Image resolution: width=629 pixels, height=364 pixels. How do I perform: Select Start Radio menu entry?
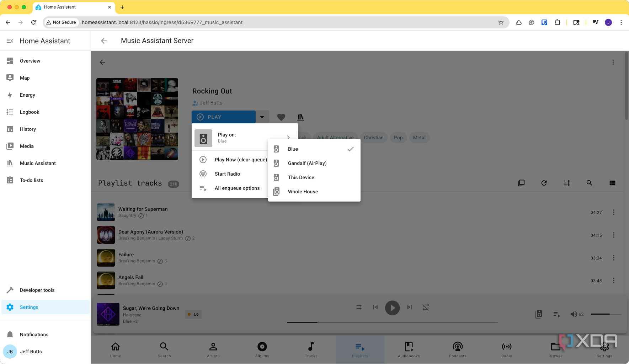click(x=230, y=174)
